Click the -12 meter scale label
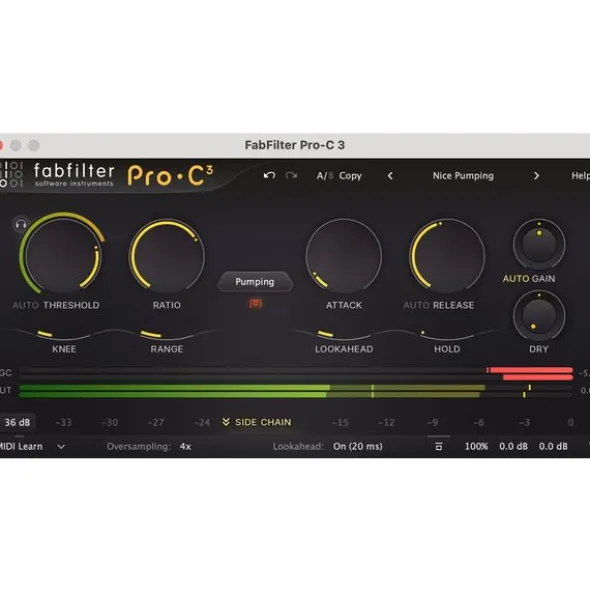The image size is (590, 591). 386,423
